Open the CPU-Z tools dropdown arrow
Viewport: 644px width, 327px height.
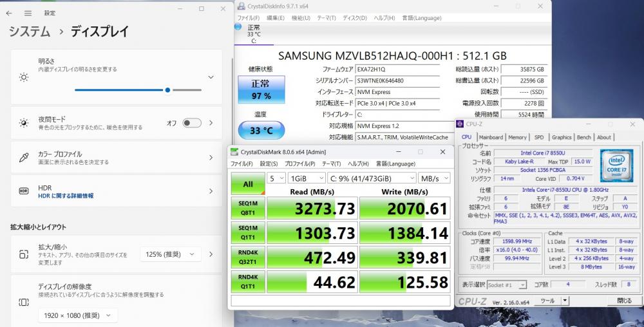[565, 301]
